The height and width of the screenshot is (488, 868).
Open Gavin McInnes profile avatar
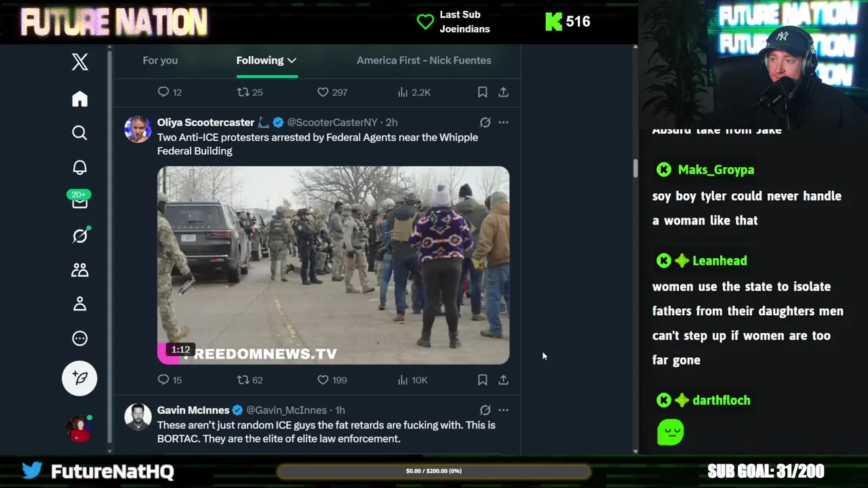pyautogui.click(x=138, y=417)
